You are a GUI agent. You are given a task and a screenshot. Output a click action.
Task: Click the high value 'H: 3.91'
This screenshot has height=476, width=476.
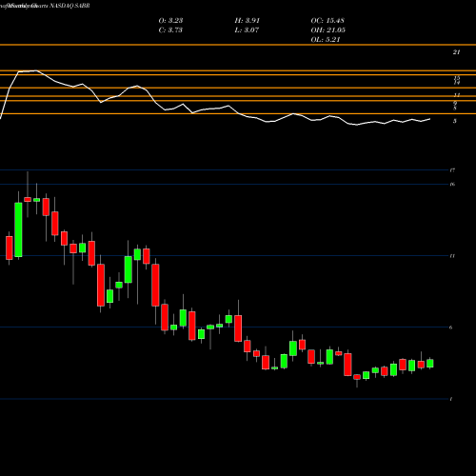pos(247,21)
